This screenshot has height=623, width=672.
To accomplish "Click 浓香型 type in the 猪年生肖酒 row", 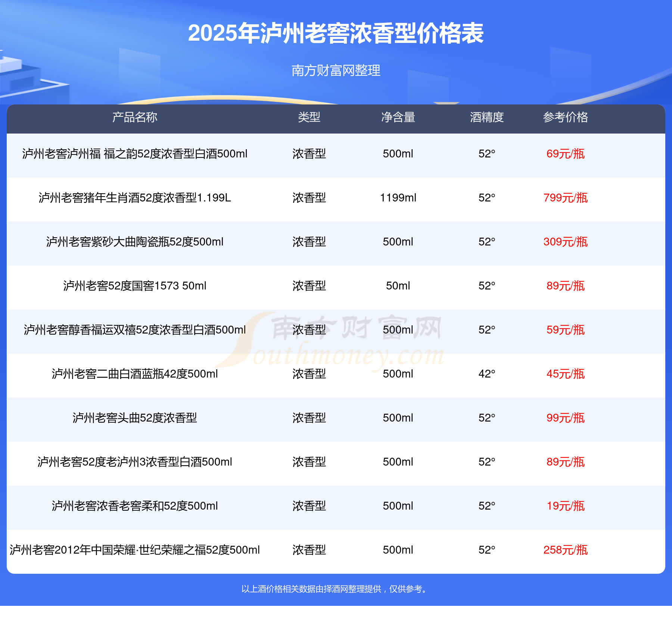I will 309,198.
